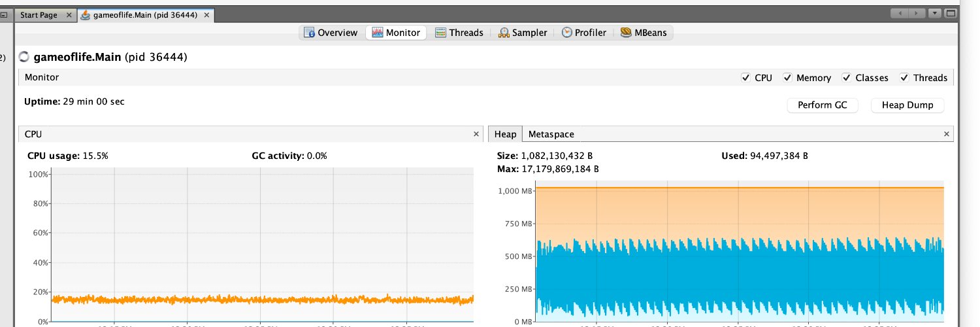Click the scroll documents left arrow
980x327 pixels.
(x=900, y=13)
